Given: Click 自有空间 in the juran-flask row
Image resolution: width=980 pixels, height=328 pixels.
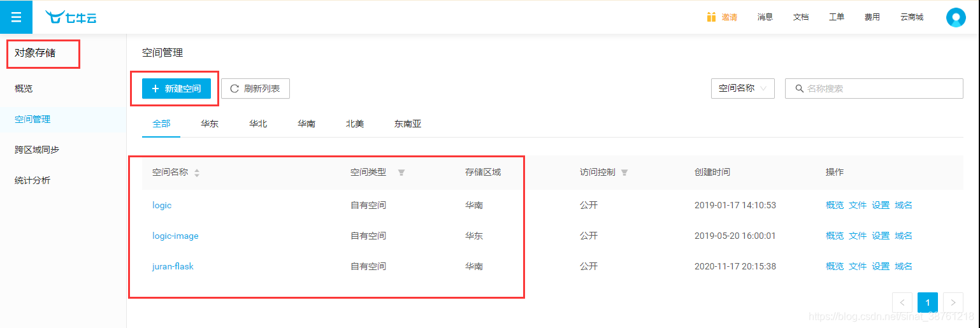Looking at the screenshot, I should point(368,266).
